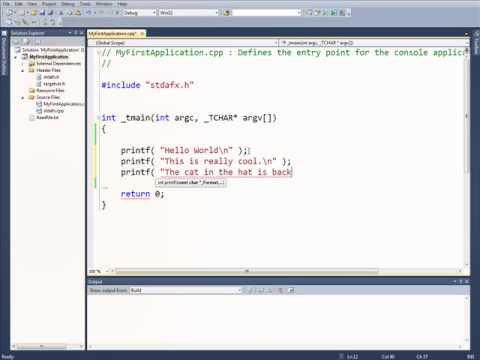480x360 pixels.
Task: Open the Edit menu
Action: [19, 4]
